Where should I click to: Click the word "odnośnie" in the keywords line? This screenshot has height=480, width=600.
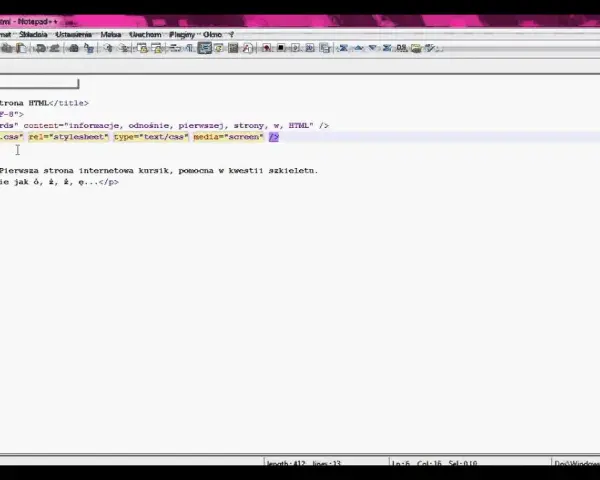pyautogui.click(x=149, y=126)
